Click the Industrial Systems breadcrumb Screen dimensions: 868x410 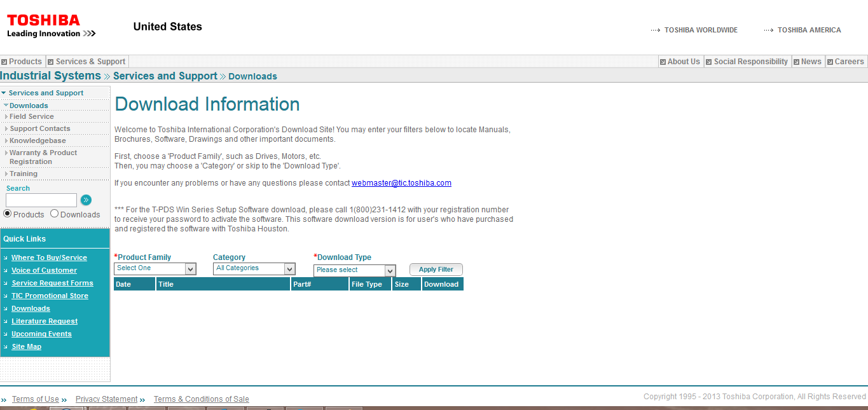pos(50,76)
